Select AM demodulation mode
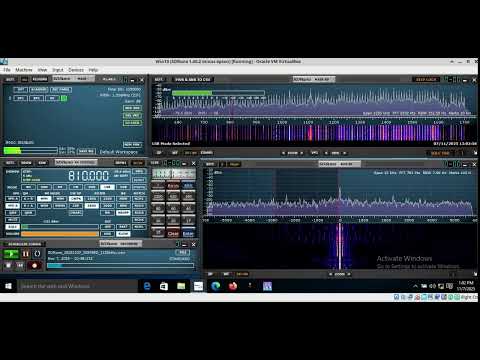Viewport: 480px width, 360px height. pyautogui.click(x=28, y=187)
